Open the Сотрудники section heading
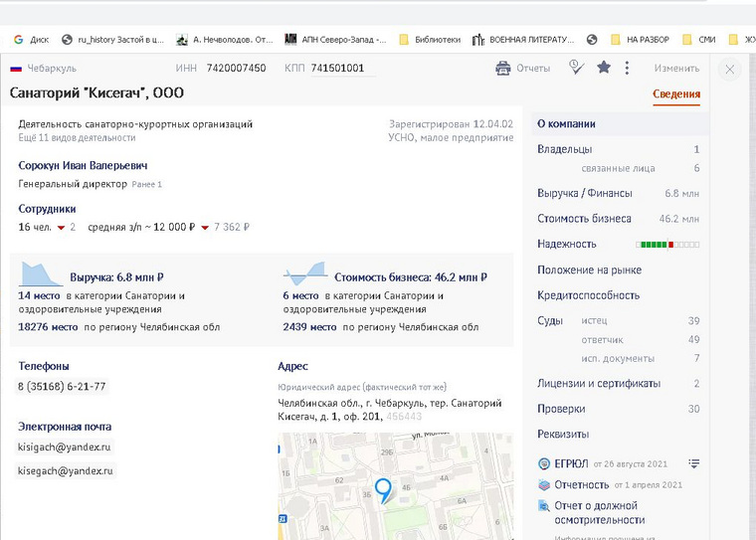 click(48, 209)
